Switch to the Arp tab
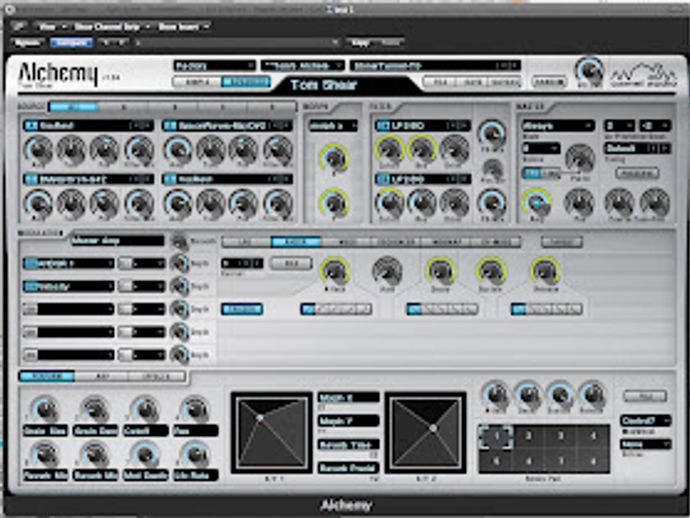The width and height of the screenshot is (690, 518). (x=102, y=376)
